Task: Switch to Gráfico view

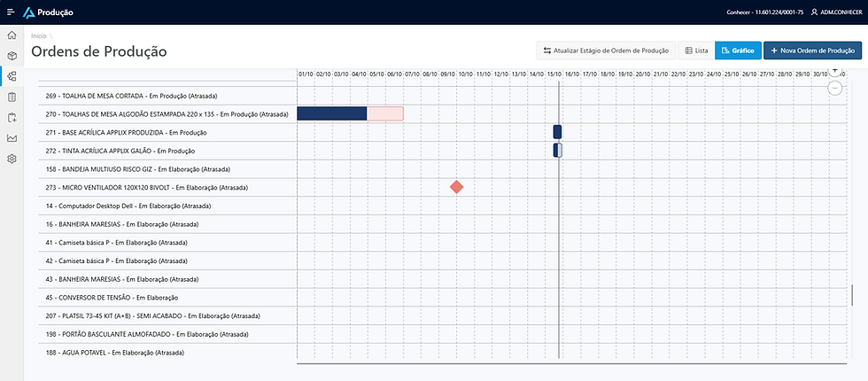Action: (x=739, y=51)
